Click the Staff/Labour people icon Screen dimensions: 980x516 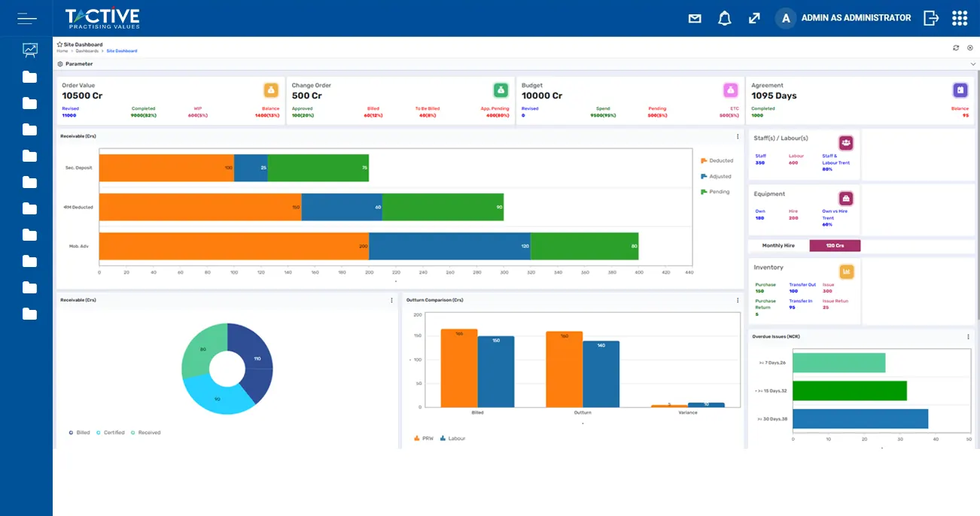[x=846, y=142]
